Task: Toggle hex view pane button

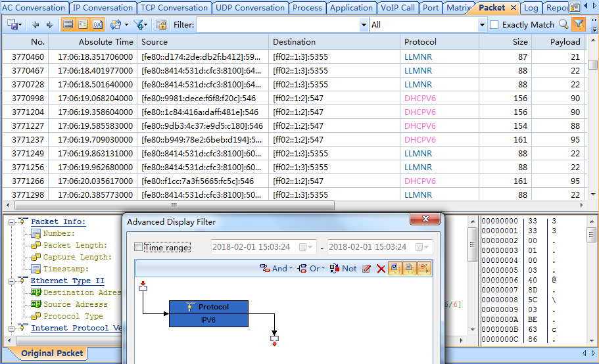Action: tap(97, 25)
